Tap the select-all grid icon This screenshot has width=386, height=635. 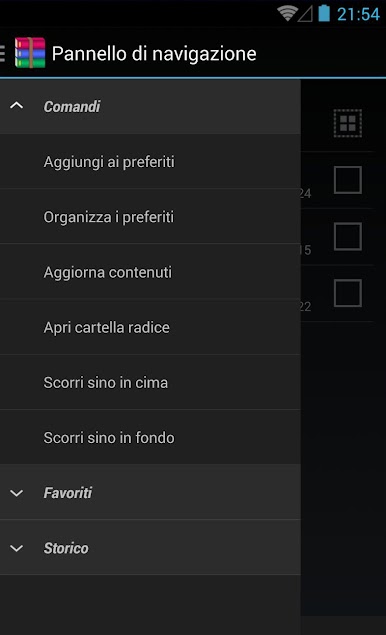click(x=348, y=123)
